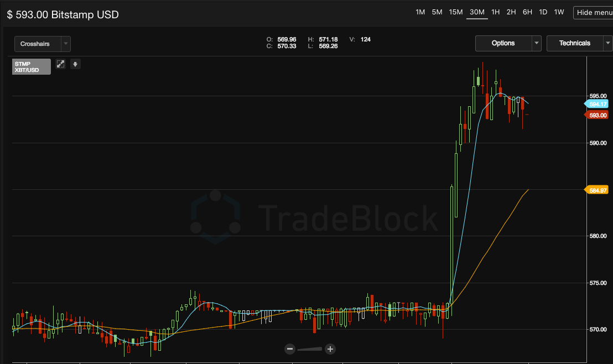Viewport: 613px width, 364px height.
Task: Click the $ 593.00 Bitstamp USD title
Action: coord(63,14)
